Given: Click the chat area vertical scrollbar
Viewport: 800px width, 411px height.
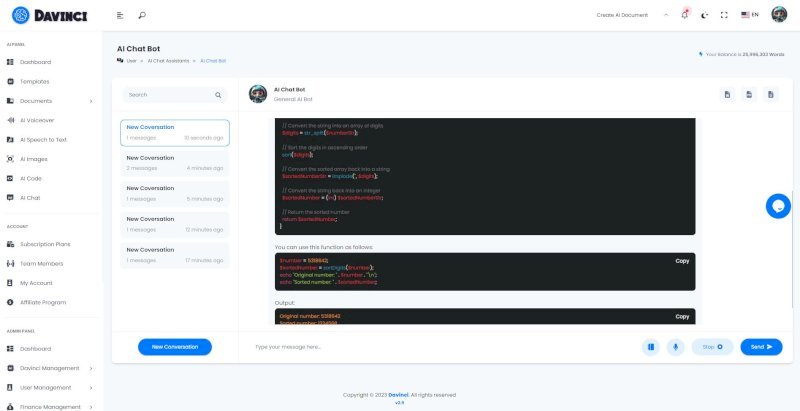Looking at the screenshot, I should pyautogui.click(x=792, y=247).
